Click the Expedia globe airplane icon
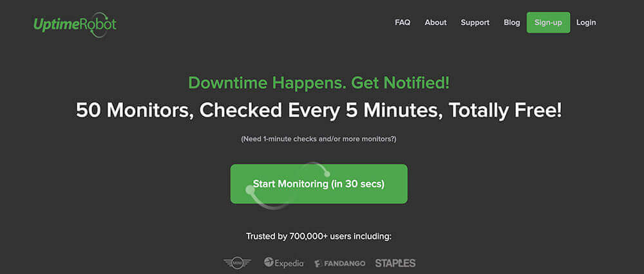Screen dimensions: 644x274 tap(269, 262)
